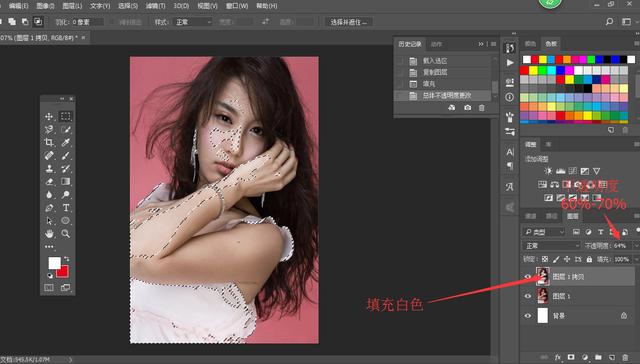
Task: Switch to the 色板 swatches tab
Action: (551, 44)
